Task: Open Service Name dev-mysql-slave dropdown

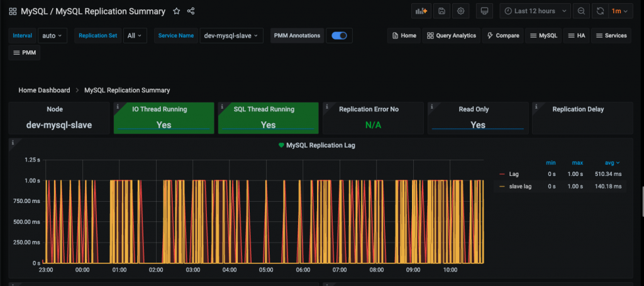Action: pos(231,36)
